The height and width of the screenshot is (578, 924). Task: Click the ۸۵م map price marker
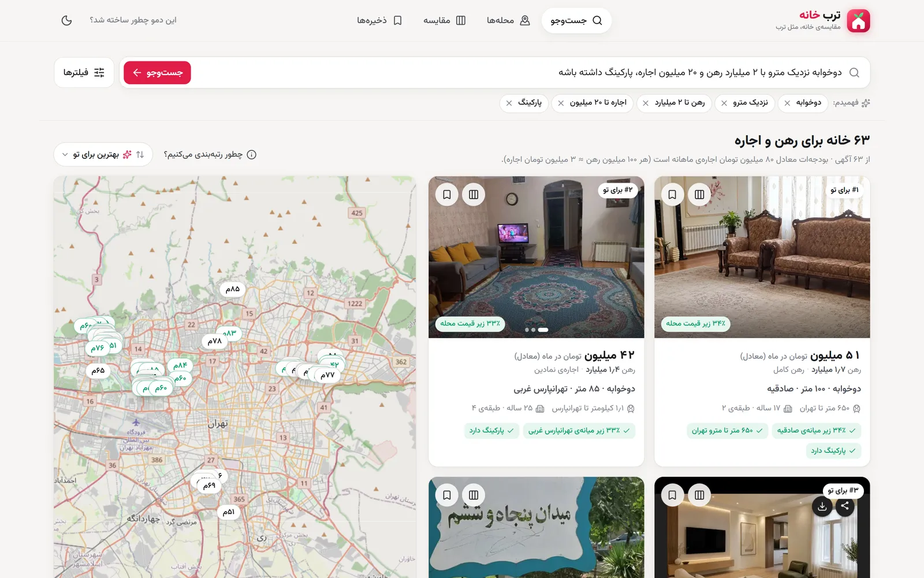(232, 289)
